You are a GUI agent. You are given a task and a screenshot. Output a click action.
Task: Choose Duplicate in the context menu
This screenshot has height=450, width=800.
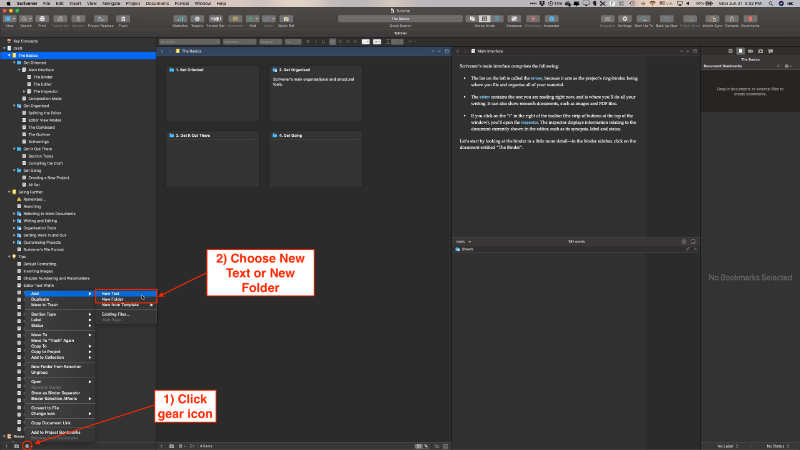(x=60, y=299)
